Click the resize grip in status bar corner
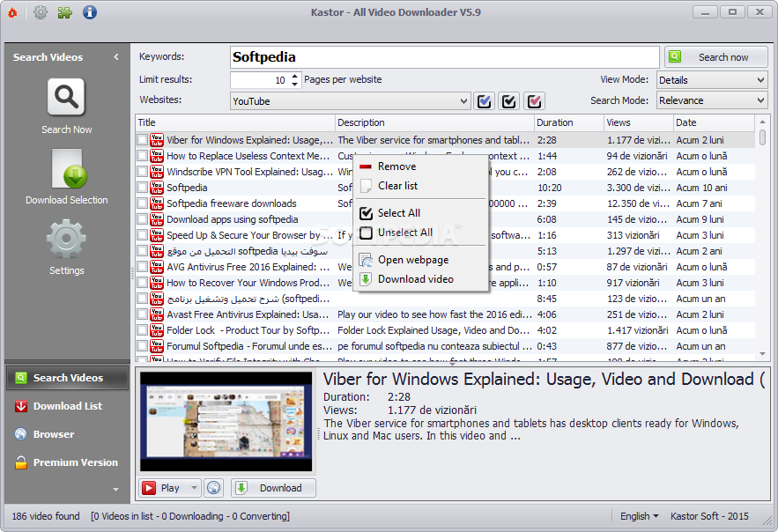 click(768, 519)
